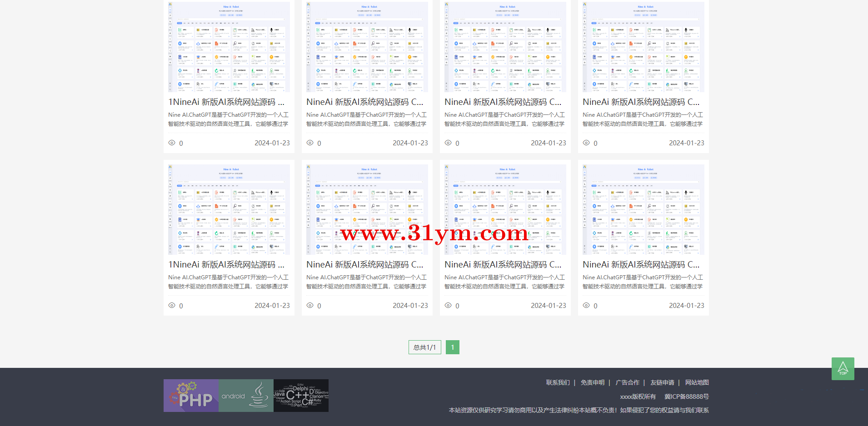Open the top-row title starting with 1NineAi
The width and height of the screenshot is (868, 426).
(x=226, y=102)
